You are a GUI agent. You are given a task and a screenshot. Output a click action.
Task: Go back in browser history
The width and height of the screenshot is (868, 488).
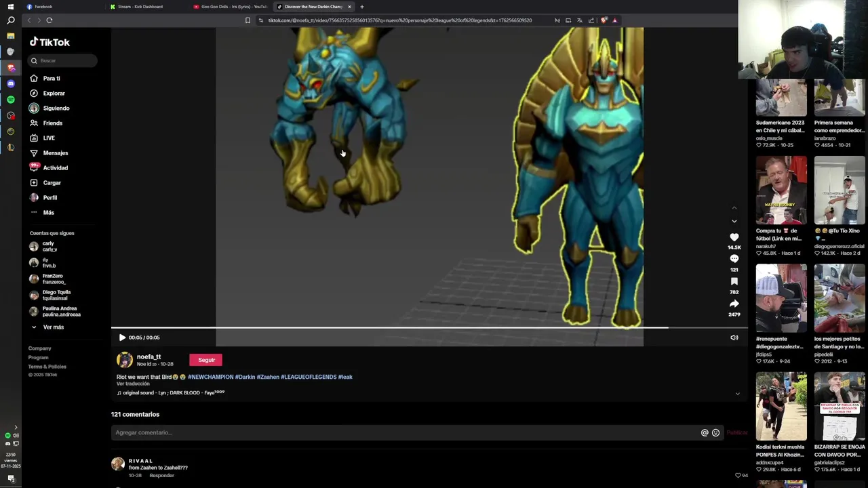(x=29, y=20)
